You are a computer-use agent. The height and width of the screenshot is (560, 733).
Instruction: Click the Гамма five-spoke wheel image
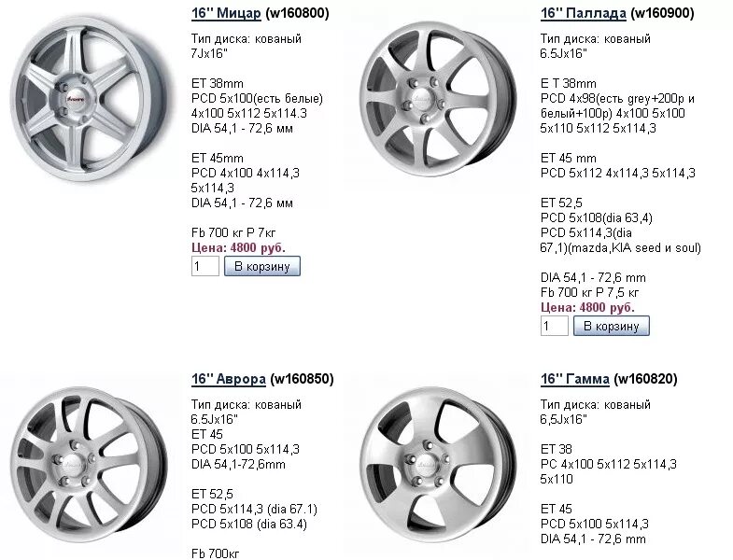[438, 466]
